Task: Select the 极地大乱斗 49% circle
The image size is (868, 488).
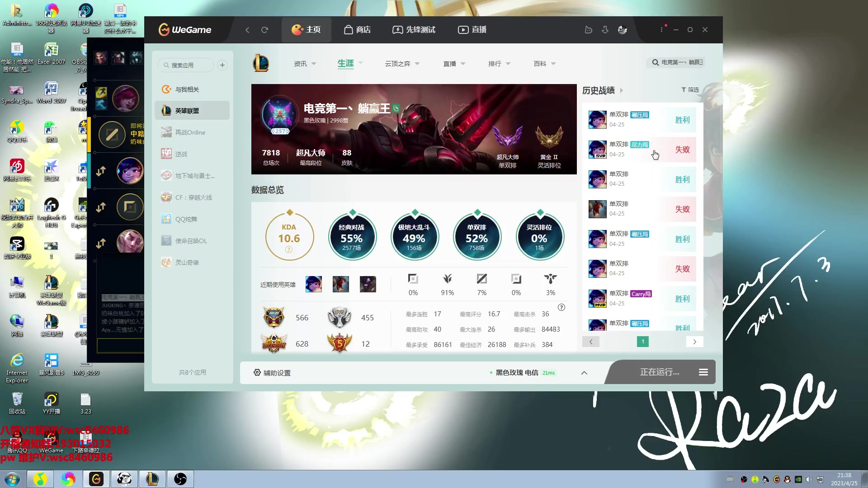Action: [414, 237]
